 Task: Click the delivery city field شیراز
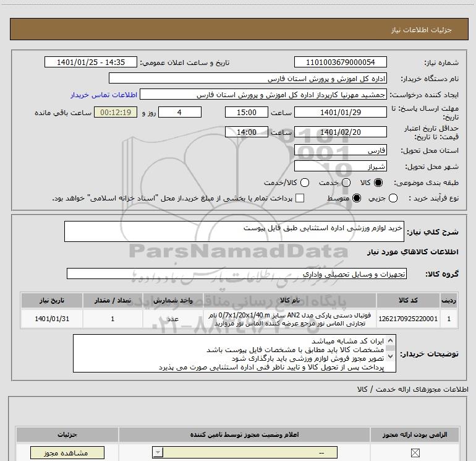340,166
